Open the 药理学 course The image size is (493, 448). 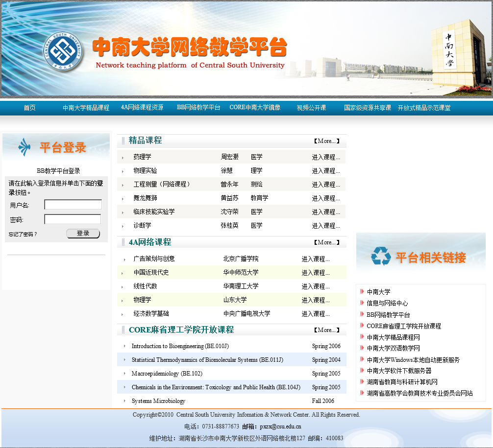[x=142, y=157]
